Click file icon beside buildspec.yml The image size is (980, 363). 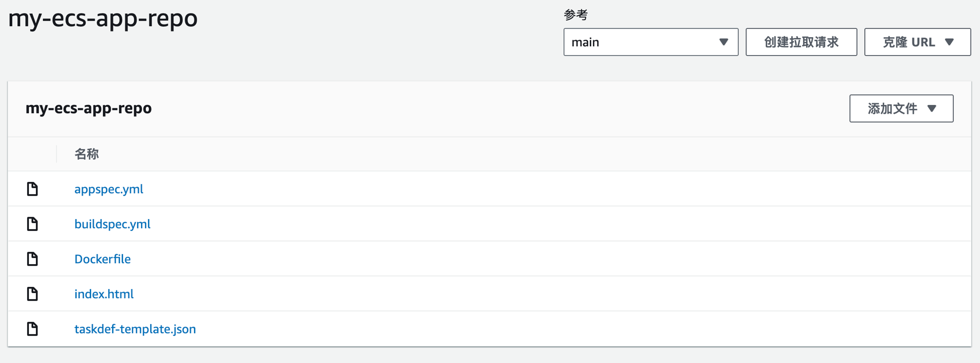[x=32, y=224]
